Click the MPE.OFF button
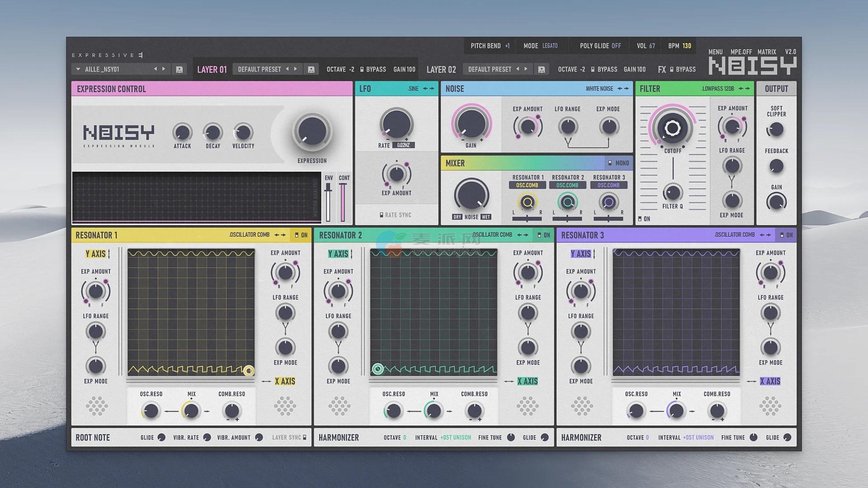Image resolution: width=868 pixels, height=488 pixels. (741, 52)
